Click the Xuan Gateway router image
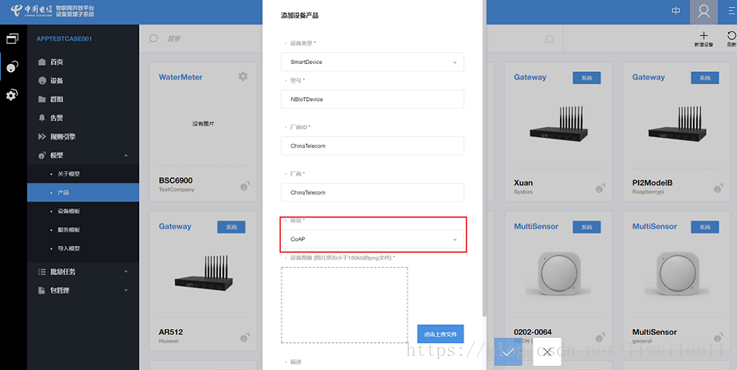 tap(558, 125)
